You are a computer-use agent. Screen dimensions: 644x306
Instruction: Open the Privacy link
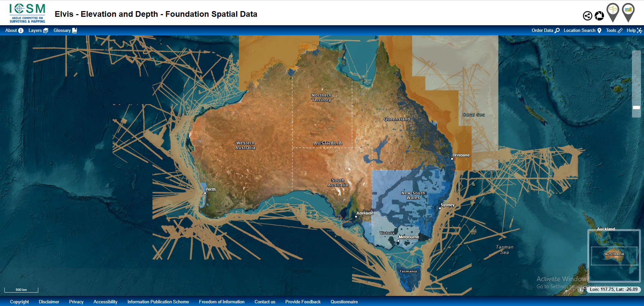(76, 302)
